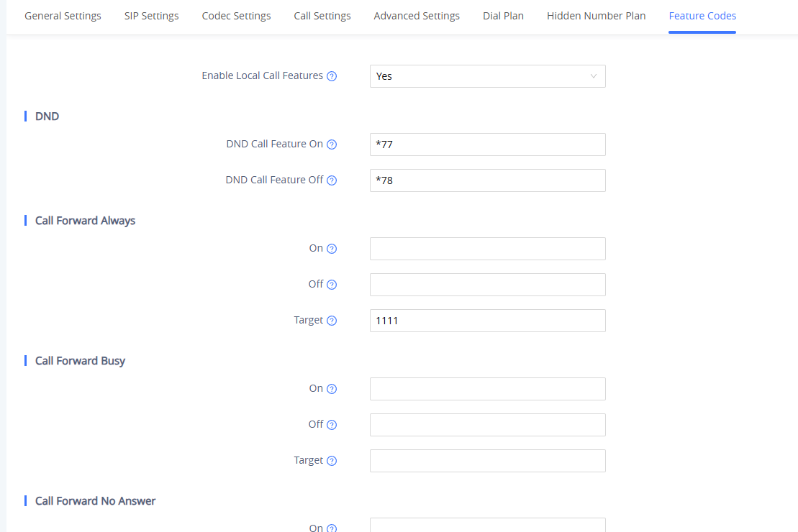798x532 pixels.
Task: Open the Advanced Settings tab
Action: point(417,16)
